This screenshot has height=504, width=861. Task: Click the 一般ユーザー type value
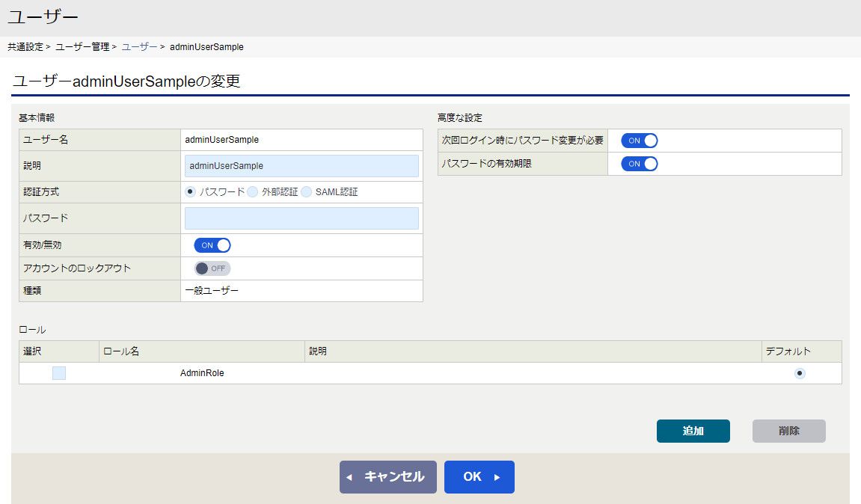click(212, 291)
